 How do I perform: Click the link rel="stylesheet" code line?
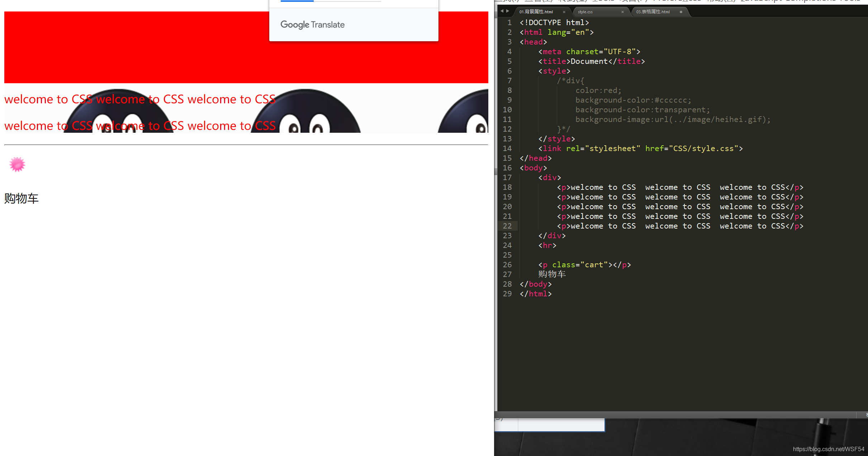tap(640, 149)
